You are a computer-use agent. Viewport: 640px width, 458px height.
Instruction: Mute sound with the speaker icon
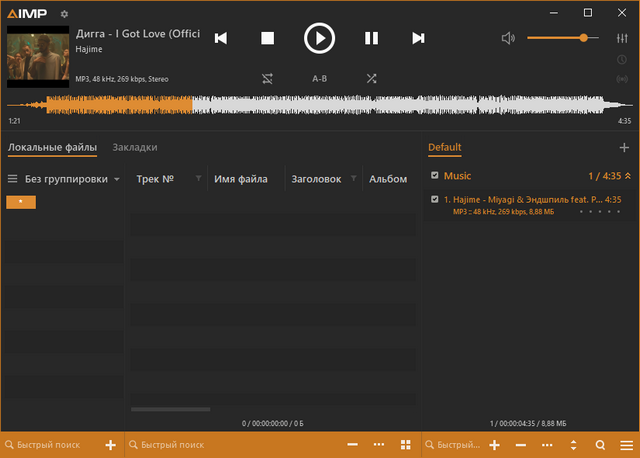point(508,38)
